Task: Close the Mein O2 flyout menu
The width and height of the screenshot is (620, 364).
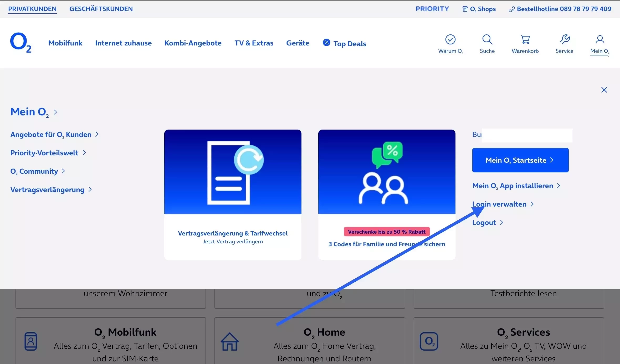Action: (x=604, y=90)
